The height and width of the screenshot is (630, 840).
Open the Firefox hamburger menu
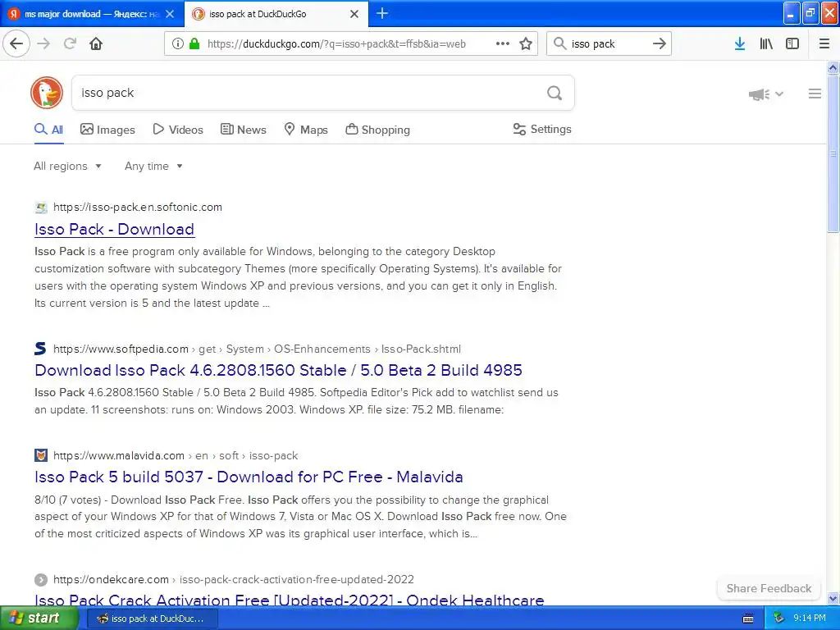point(824,43)
